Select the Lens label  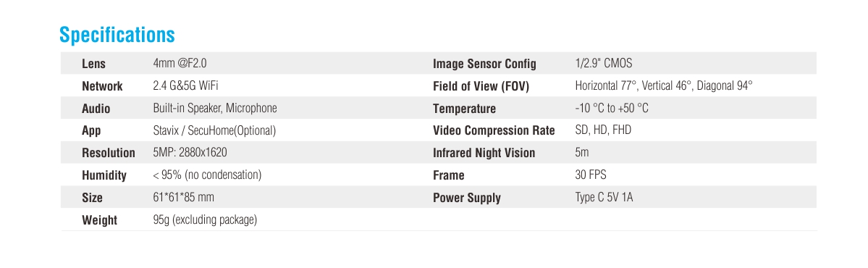[93, 64]
